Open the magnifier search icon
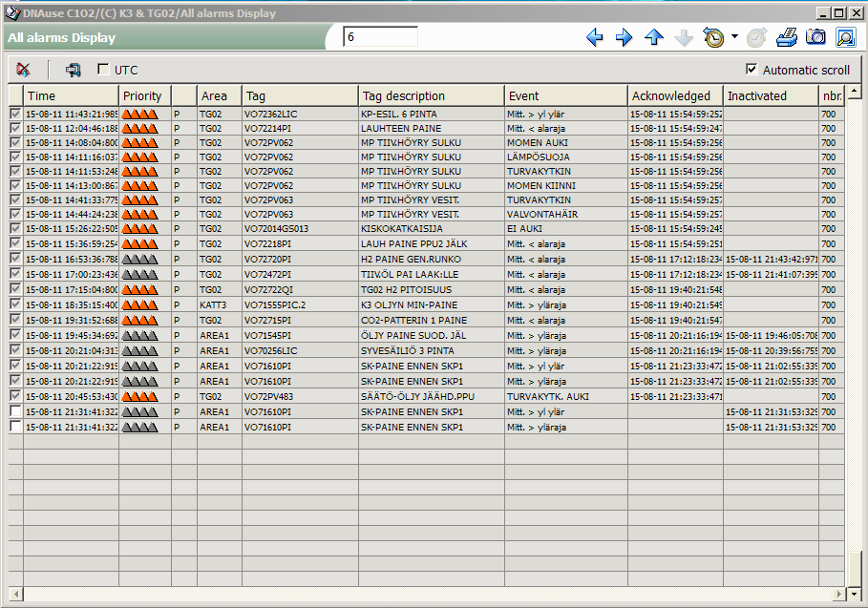Screen dimensions: 868x608 (x=846, y=37)
